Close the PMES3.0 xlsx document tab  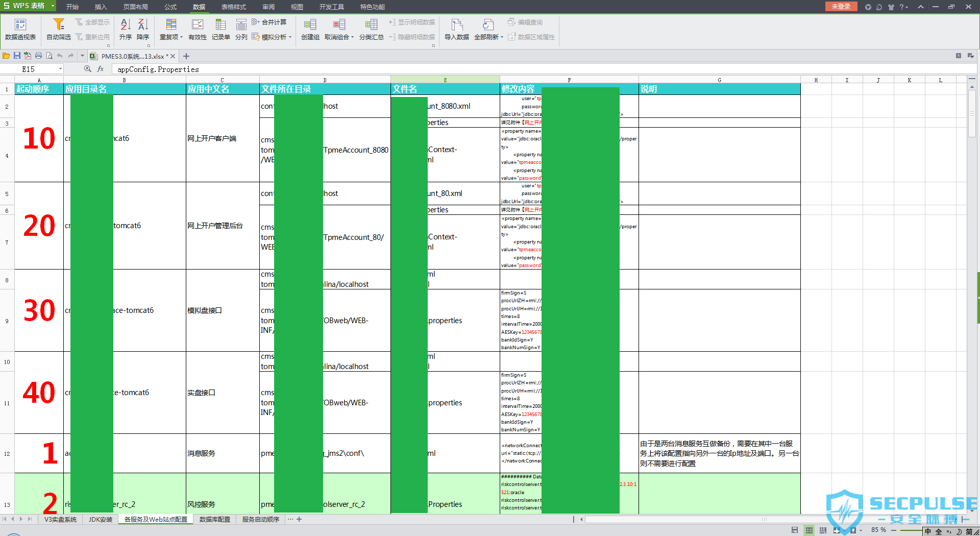tap(173, 56)
